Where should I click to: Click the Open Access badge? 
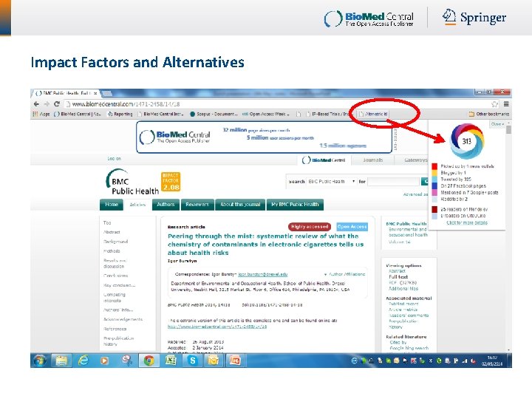(x=352, y=227)
